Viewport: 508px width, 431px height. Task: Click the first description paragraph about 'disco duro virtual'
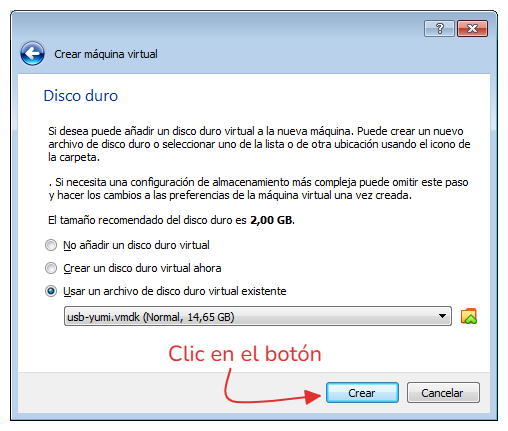(x=259, y=144)
